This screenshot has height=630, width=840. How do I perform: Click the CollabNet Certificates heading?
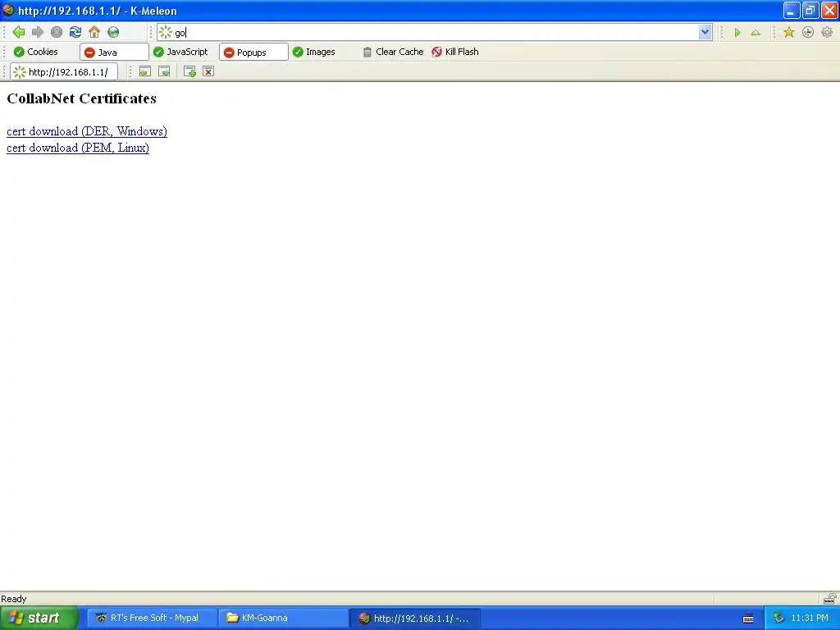pos(81,98)
